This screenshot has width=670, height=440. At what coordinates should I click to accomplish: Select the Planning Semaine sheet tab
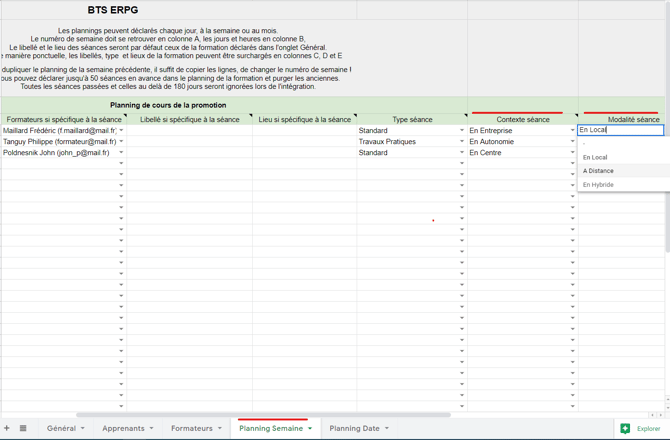coord(271,428)
